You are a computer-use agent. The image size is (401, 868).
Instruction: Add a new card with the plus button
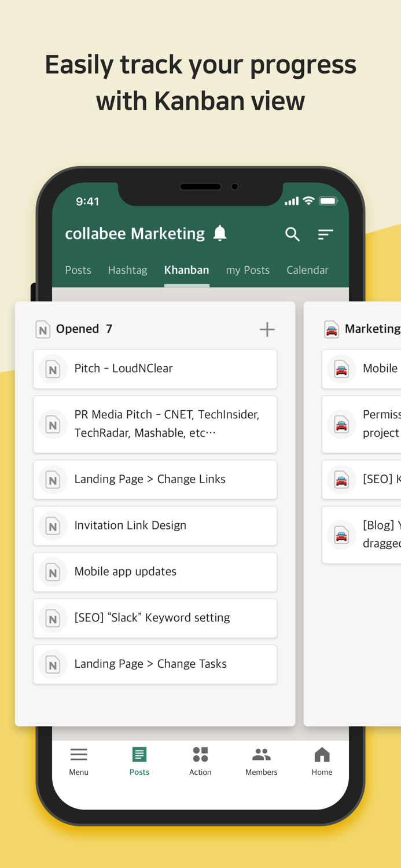click(x=267, y=329)
